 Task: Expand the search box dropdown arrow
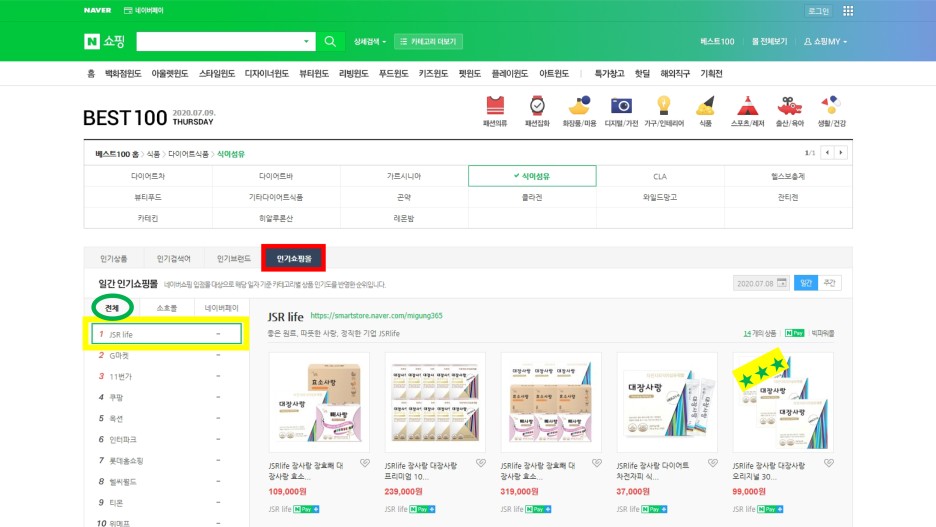pos(306,41)
